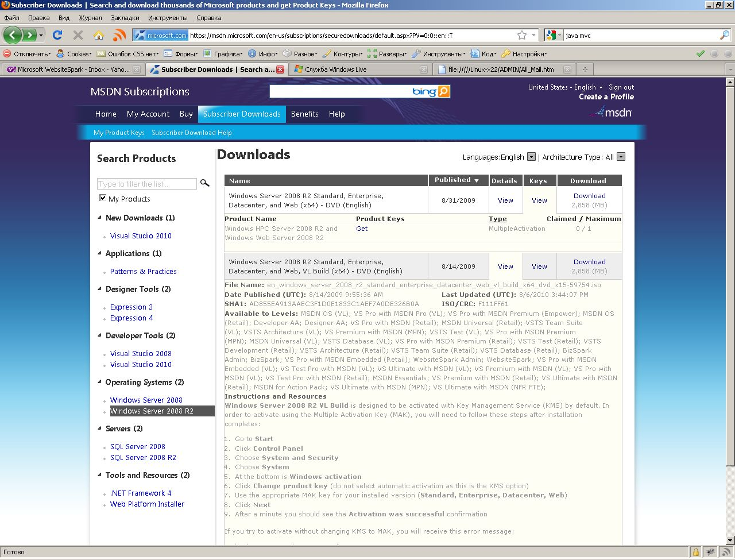Click the magnifier beside the product filter box

pos(205,183)
